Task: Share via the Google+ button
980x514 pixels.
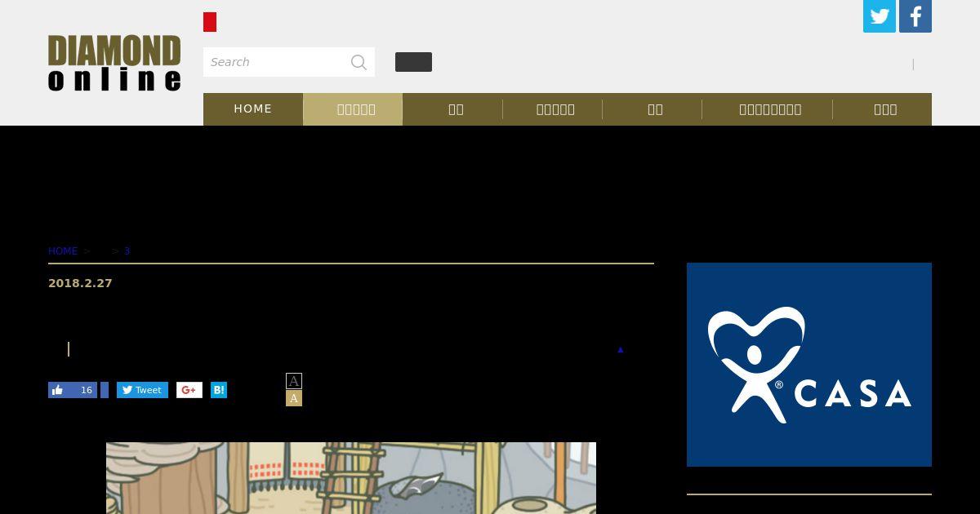Action: [189, 390]
